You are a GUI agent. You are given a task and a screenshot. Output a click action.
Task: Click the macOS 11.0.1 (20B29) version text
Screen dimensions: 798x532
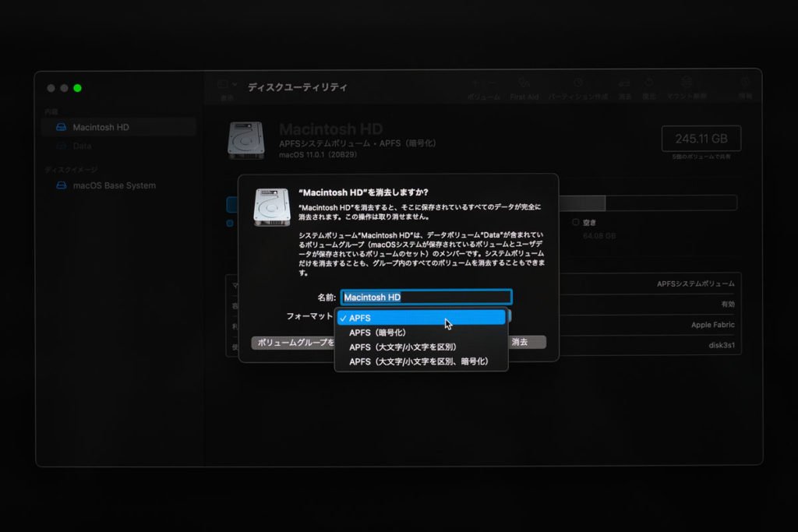coord(318,155)
